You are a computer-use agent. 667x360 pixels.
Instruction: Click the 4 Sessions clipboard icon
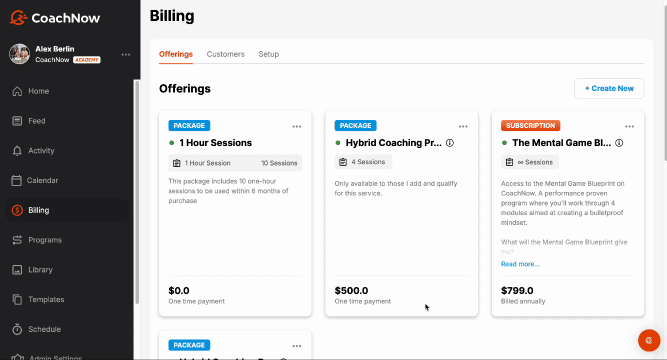343,162
